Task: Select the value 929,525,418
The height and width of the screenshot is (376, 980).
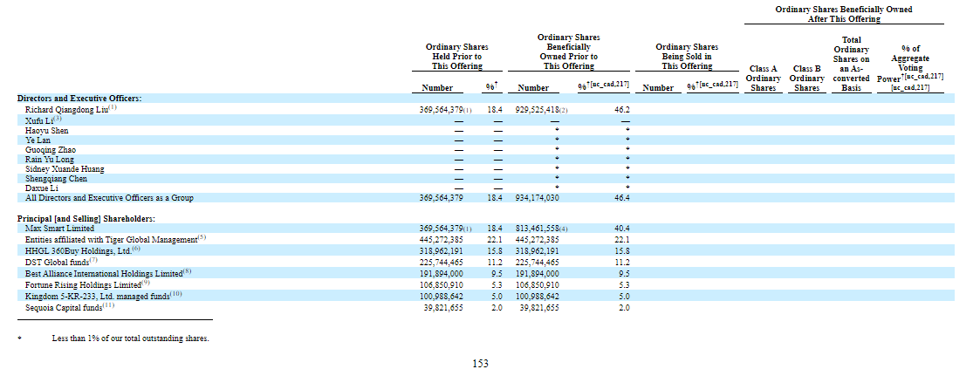Action: [537, 110]
